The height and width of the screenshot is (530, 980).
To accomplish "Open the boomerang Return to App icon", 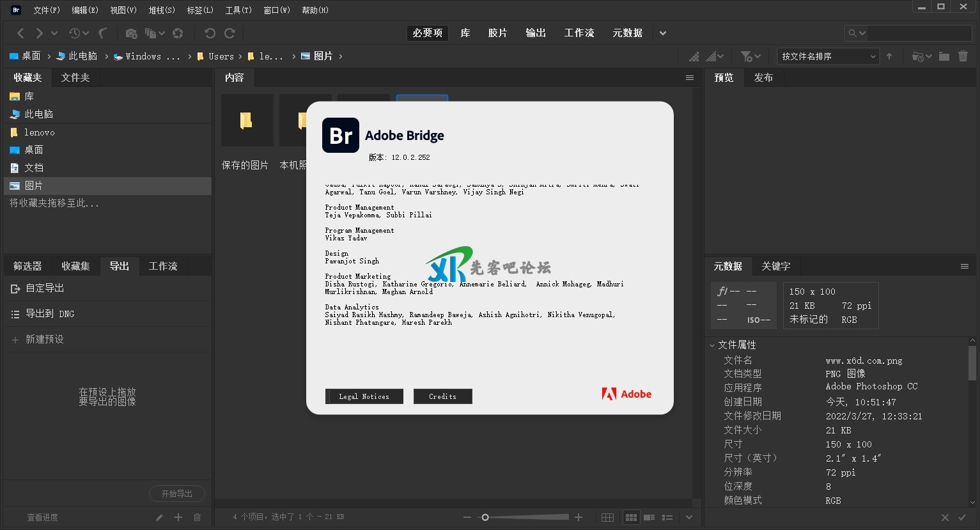I will coord(102,33).
